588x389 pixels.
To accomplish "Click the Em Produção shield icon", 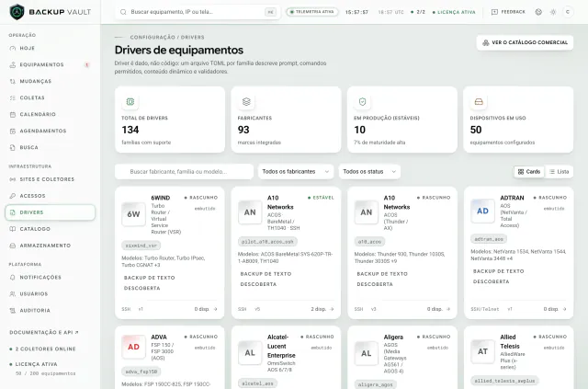I will 362,102.
